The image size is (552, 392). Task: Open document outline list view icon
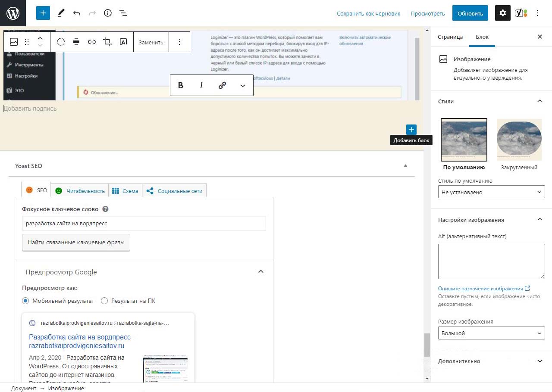[x=123, y=13]
